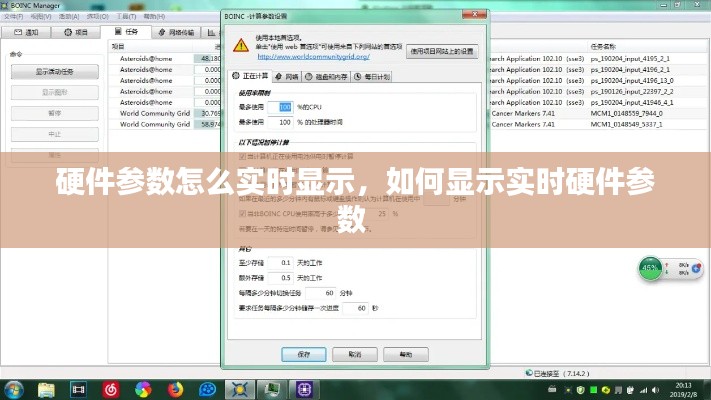
Task: Switch to BOINC Manager taskbar button
Action: pos(240,390)
